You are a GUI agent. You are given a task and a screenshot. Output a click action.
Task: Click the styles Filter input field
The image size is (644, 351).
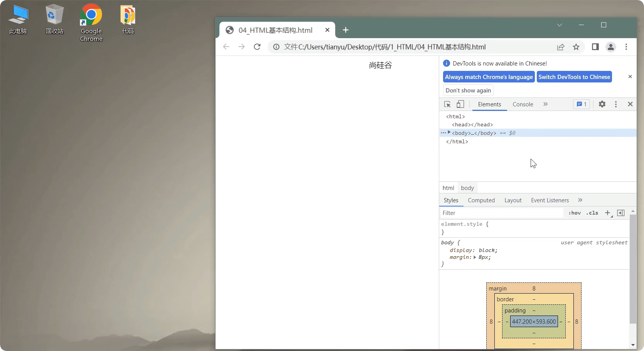click(501, 213)
